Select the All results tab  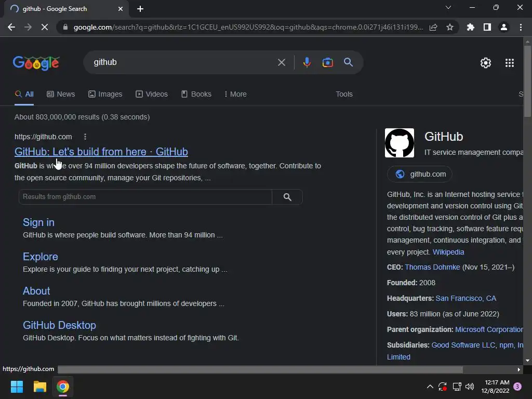point(24,95)
